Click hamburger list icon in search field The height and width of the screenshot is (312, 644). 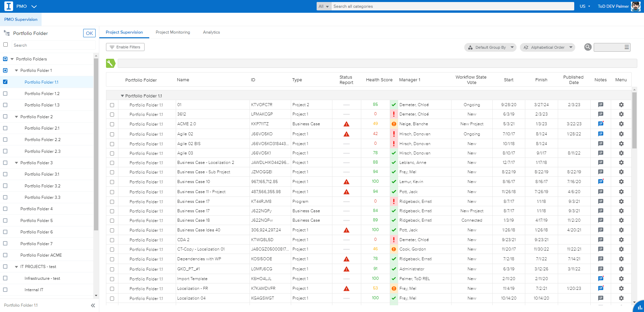tap(626, 47)
